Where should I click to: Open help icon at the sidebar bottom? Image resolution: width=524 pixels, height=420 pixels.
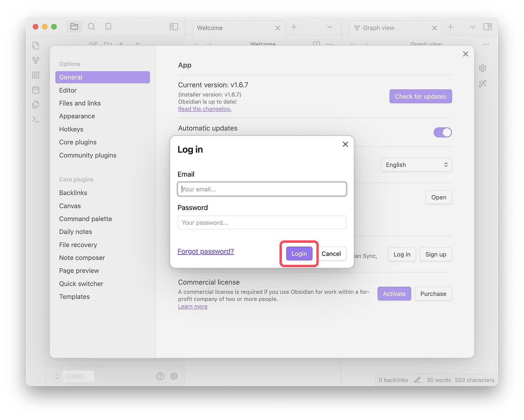coord(160,376)
